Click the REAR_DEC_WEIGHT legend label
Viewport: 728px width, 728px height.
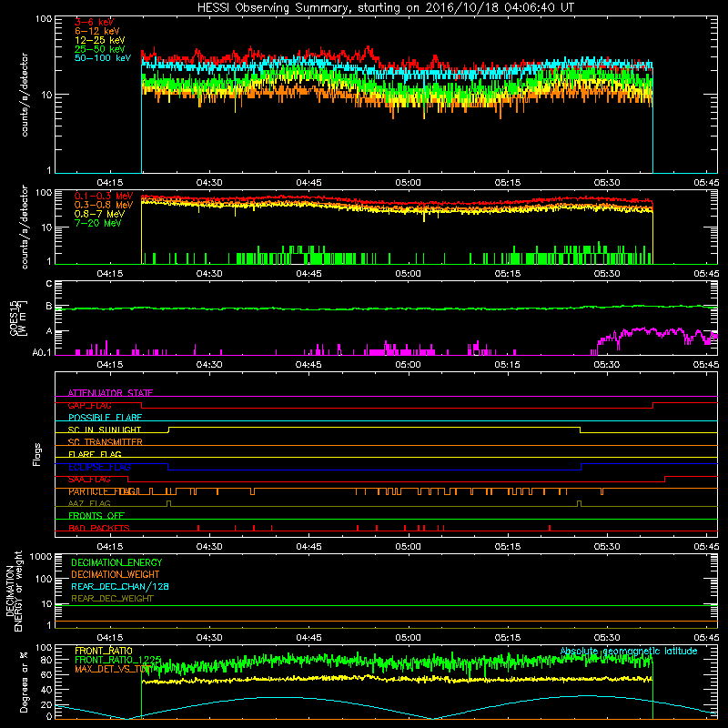pos(112,599)
